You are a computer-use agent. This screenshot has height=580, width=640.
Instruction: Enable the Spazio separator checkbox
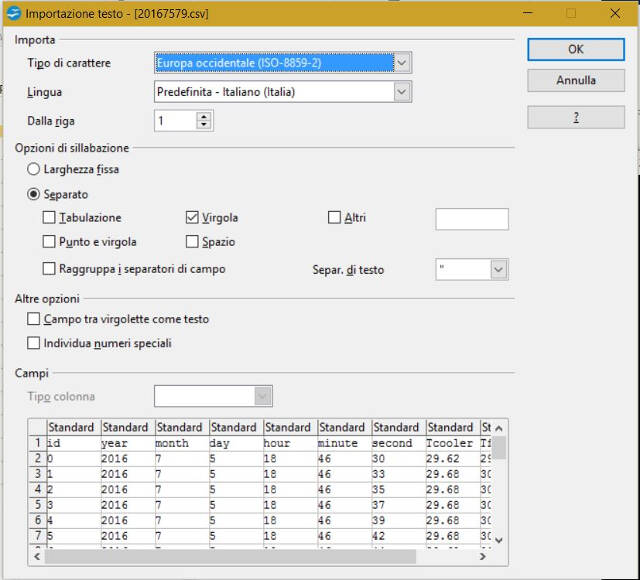(x=192, y=241)
